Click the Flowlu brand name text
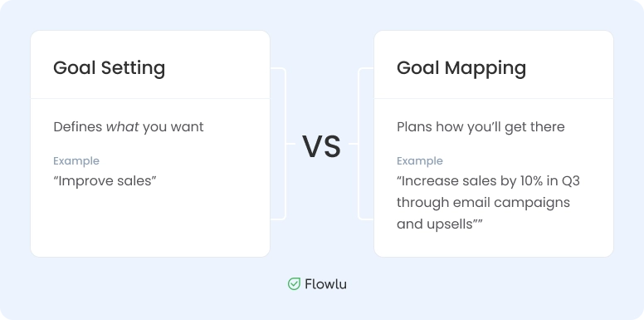Screen dimensions: 644x320 click(325, 283)
